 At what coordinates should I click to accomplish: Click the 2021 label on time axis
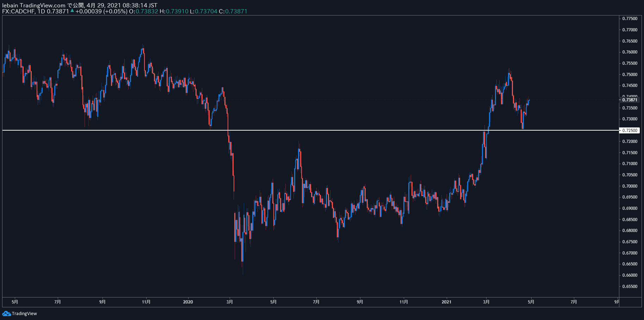(446, 302)
